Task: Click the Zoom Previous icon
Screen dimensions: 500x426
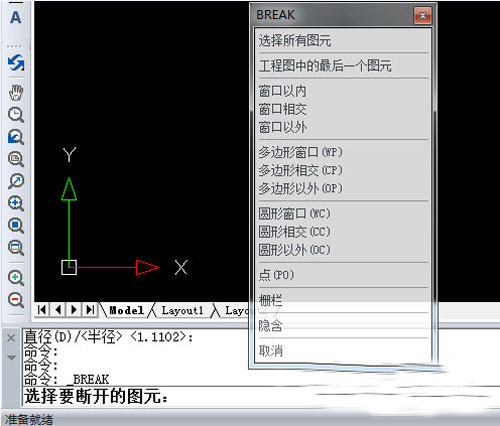Action: 16,137
